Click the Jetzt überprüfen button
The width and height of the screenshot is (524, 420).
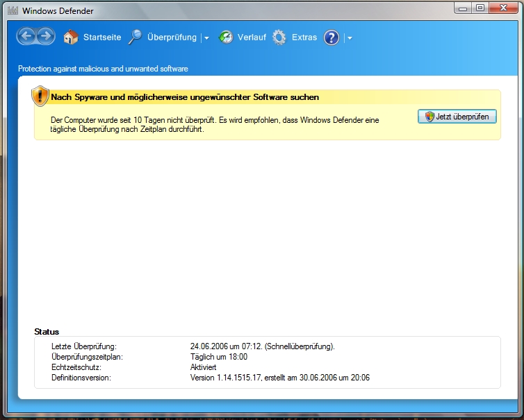click(x=457, y=117)
